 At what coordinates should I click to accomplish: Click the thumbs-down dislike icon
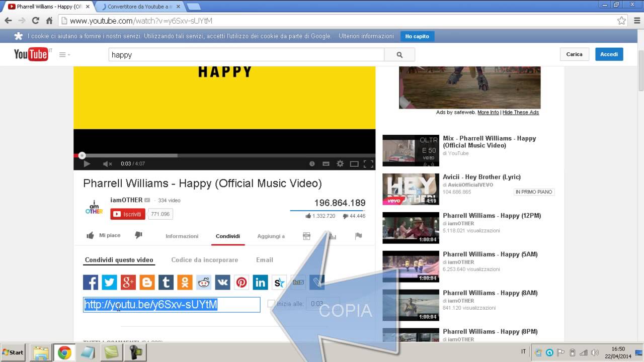[139, 235]
